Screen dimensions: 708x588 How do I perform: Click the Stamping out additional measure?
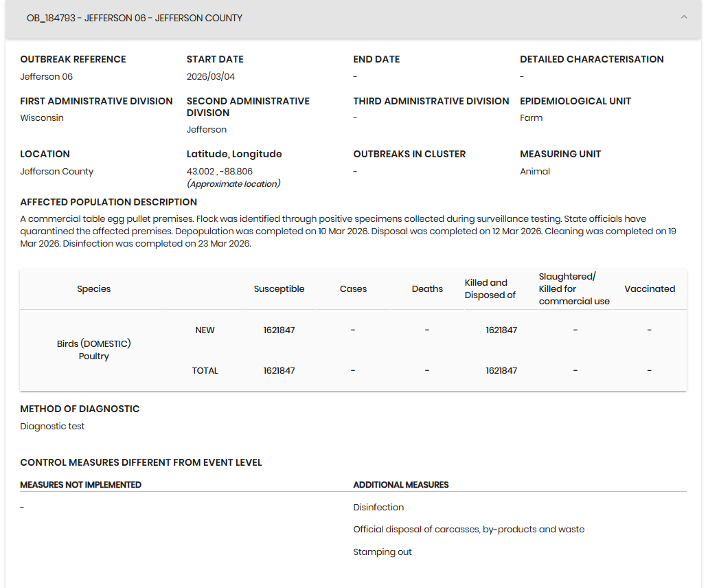tap(382, 552)
